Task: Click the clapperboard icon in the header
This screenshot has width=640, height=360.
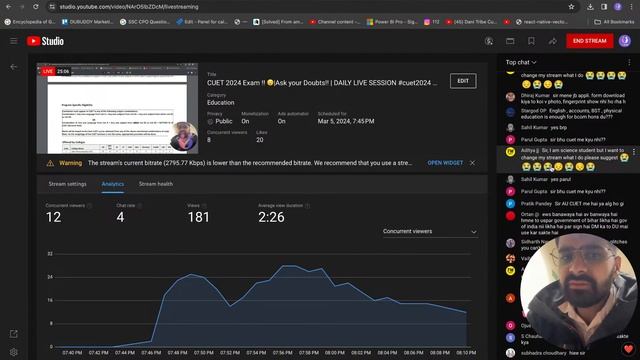Action: pyautogui.click(x=510, y=41)
